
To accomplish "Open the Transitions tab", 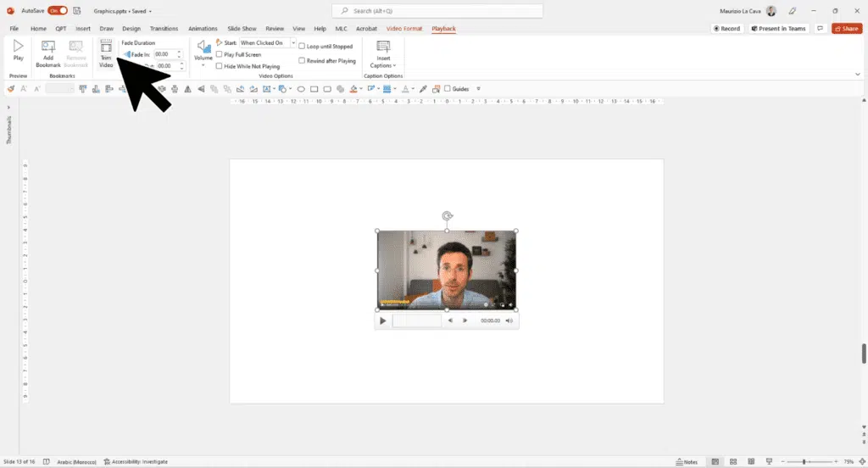I will tap(164, 29).
